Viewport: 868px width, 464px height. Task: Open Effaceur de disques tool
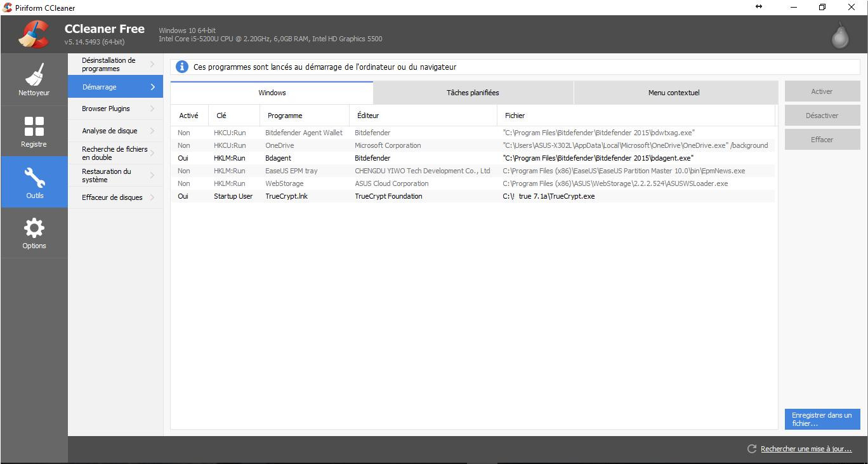(115, 197)
